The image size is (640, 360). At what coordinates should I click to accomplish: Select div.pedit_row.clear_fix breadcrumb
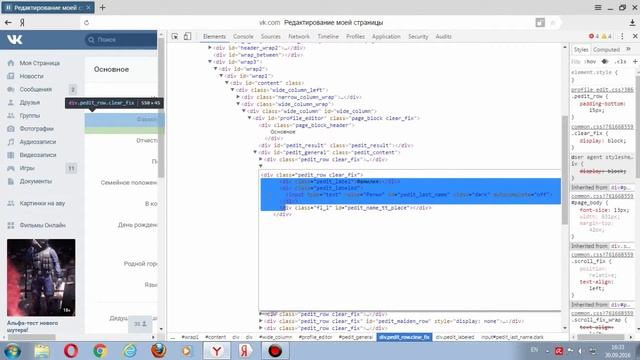coord(404,337)
